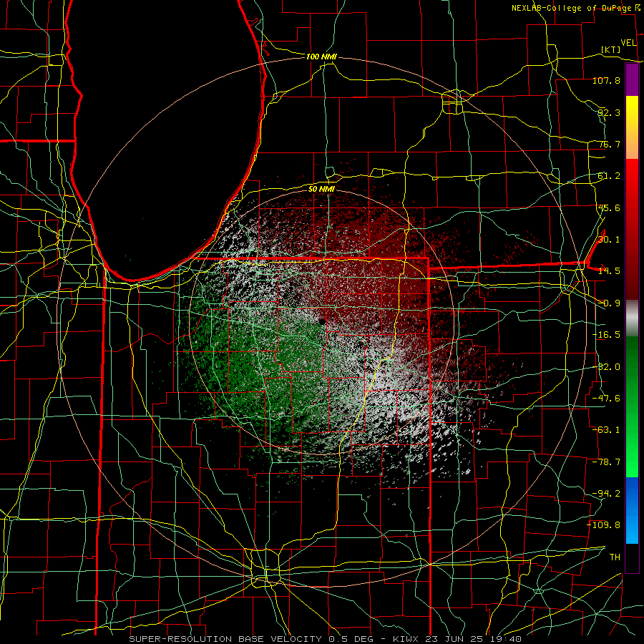The height and width of the screenshot is (644, 644).
Task: Click the 30.1 legend value
Action: 609,240
